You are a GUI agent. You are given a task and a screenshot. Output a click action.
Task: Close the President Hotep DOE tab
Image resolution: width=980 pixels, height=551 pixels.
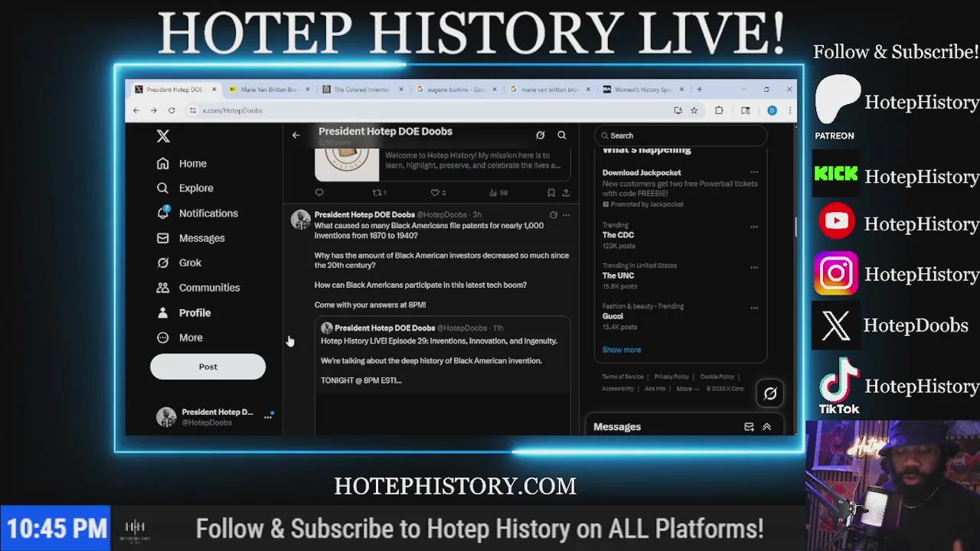[214, 90]
